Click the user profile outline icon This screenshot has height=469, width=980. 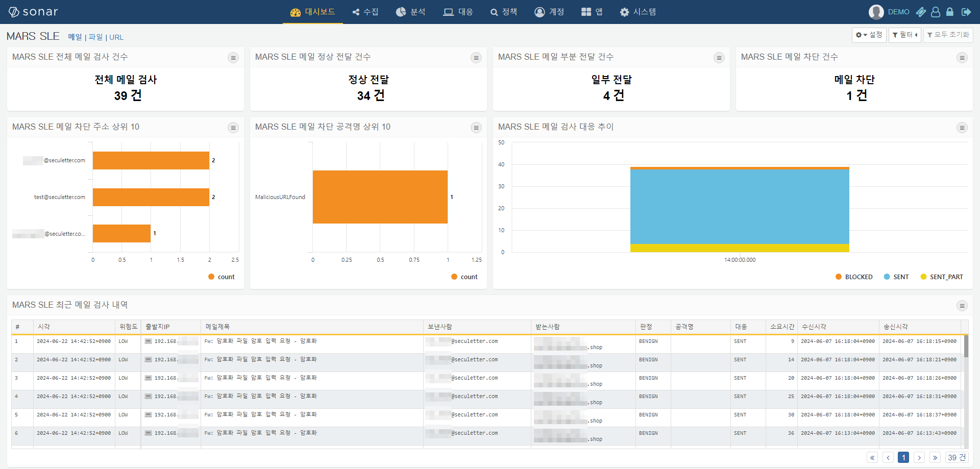(936, 12)
